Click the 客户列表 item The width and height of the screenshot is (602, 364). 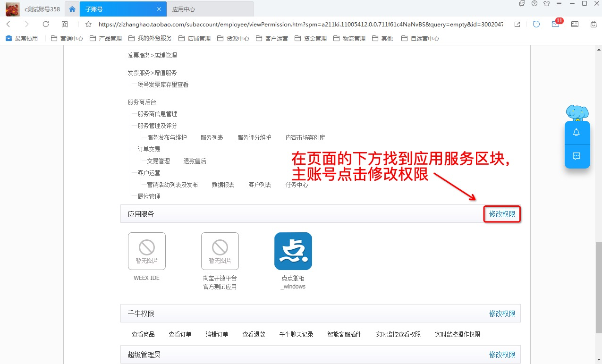point(260,185)
